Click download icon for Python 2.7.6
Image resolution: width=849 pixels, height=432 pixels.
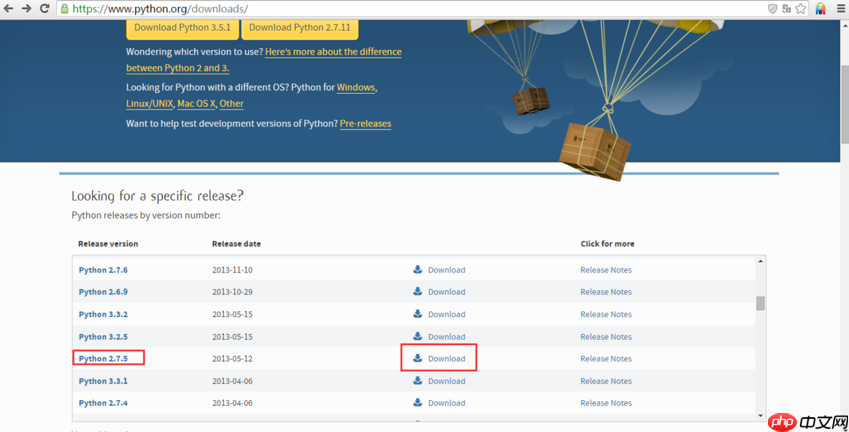pos(417,269)
